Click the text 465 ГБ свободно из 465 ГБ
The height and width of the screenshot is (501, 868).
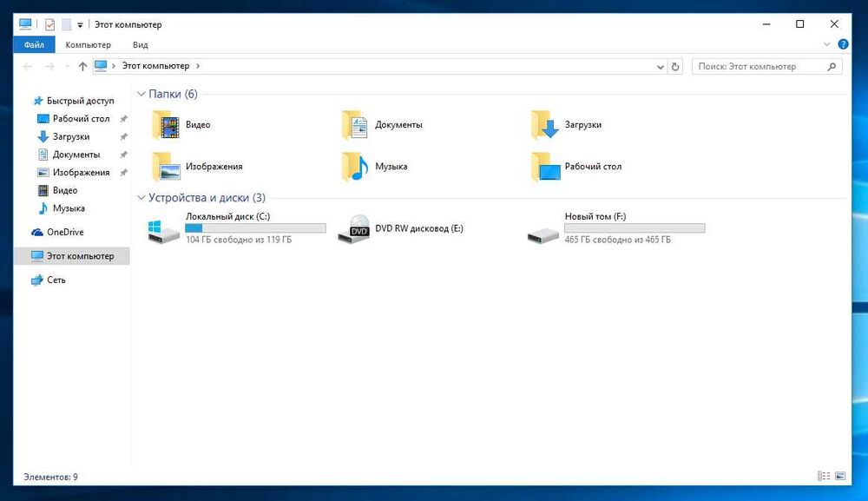[x=618, y=240]
